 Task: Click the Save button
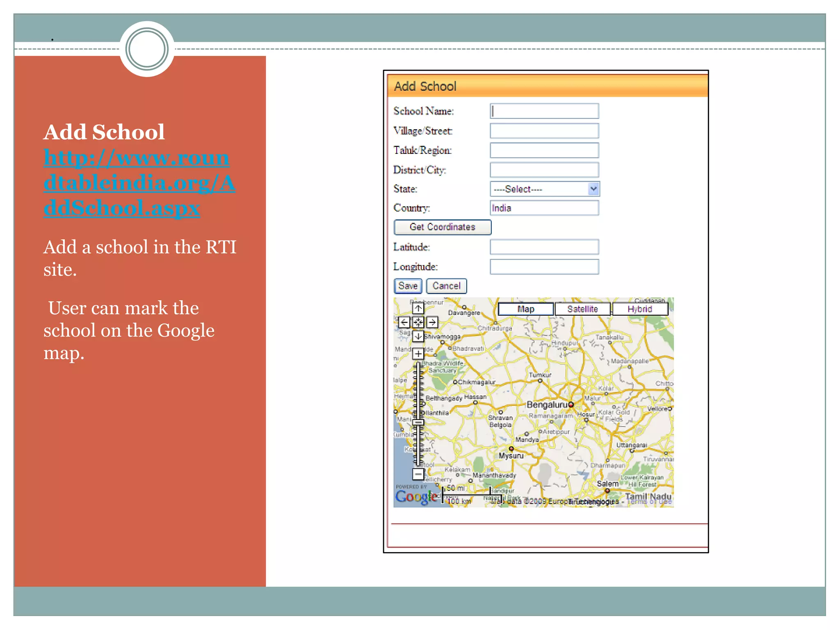tap(408, 286)
